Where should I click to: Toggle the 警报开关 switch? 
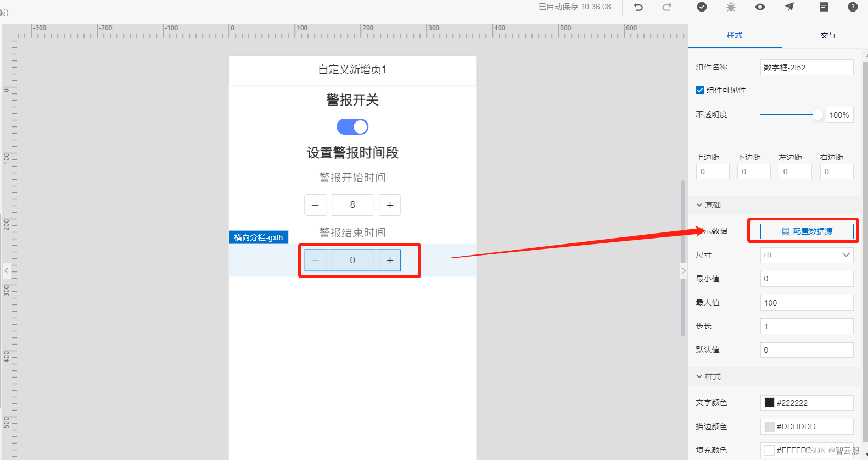click(352, 127)
